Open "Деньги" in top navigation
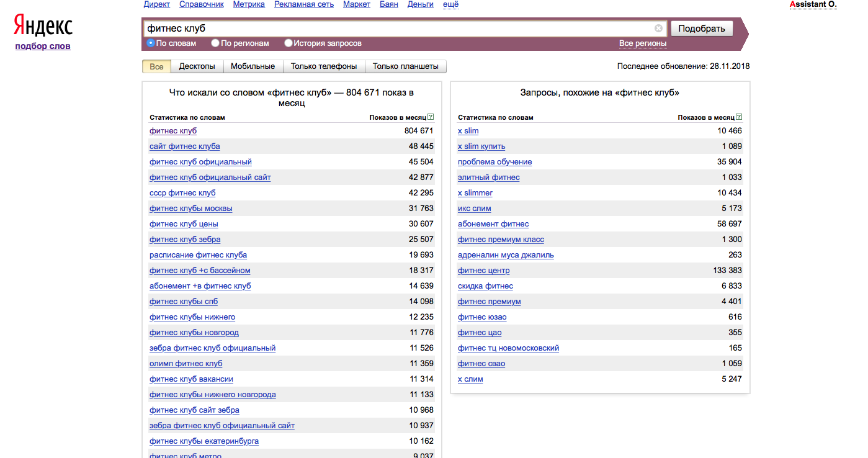This screenshot has height=458, width=868. (421, 4)
